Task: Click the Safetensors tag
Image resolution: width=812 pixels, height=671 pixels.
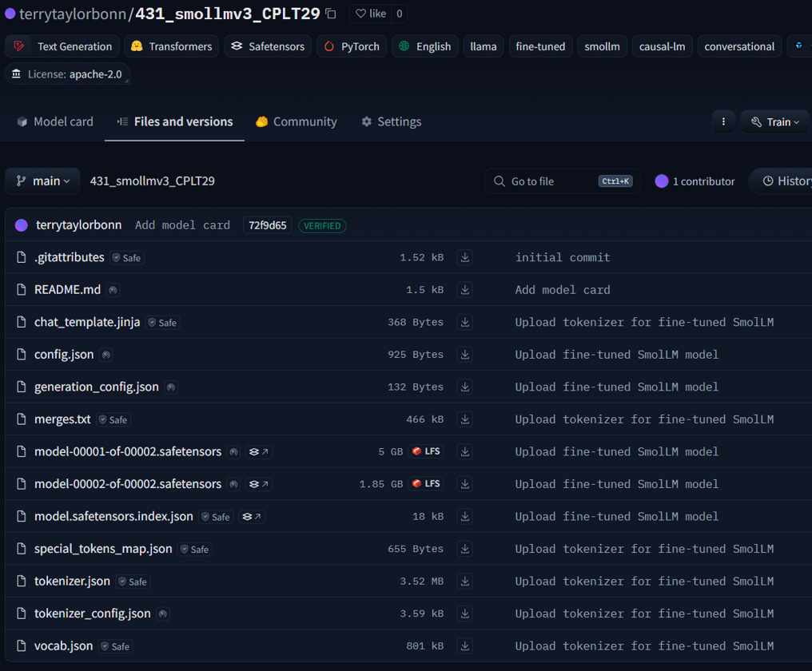Action: click(268, 46)
